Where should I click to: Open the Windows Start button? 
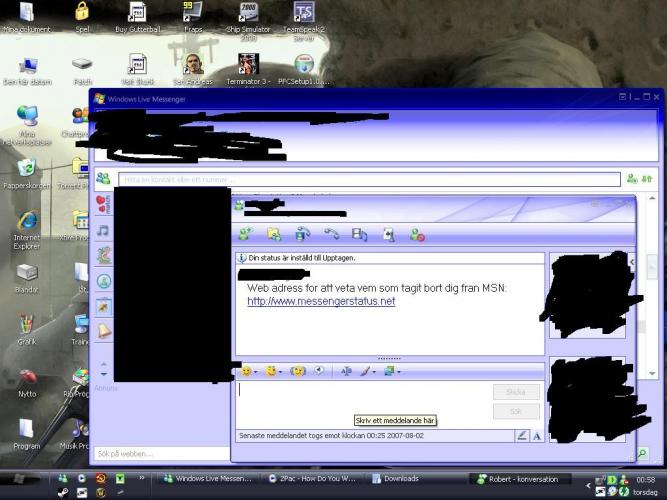click(x=19, y=479)
